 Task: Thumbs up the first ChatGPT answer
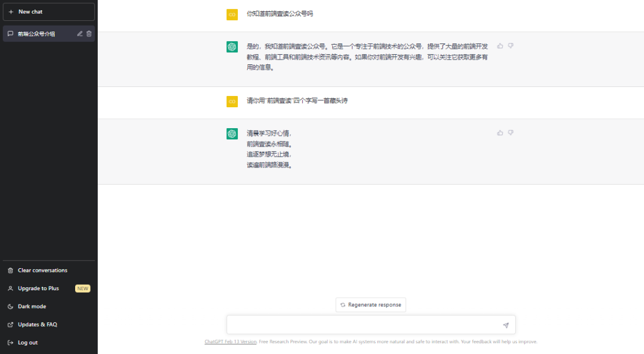point(500,46)
